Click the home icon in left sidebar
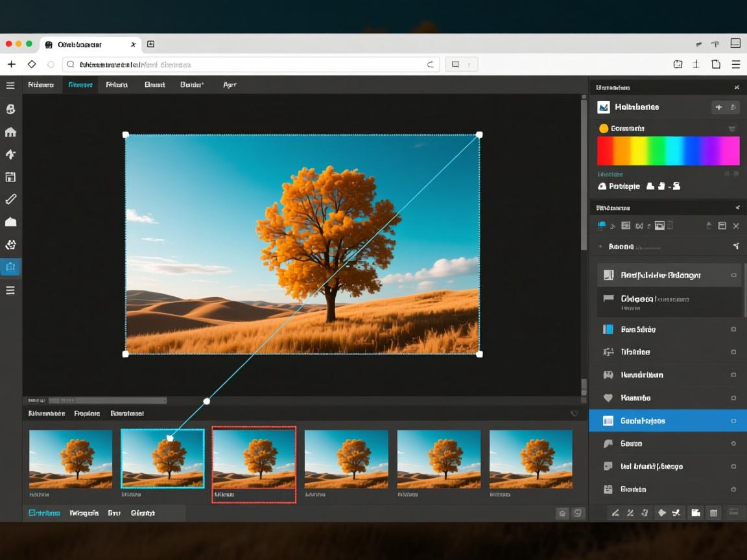Image resolution: width=747 pixels, height=560 pixels. (10, 132)
